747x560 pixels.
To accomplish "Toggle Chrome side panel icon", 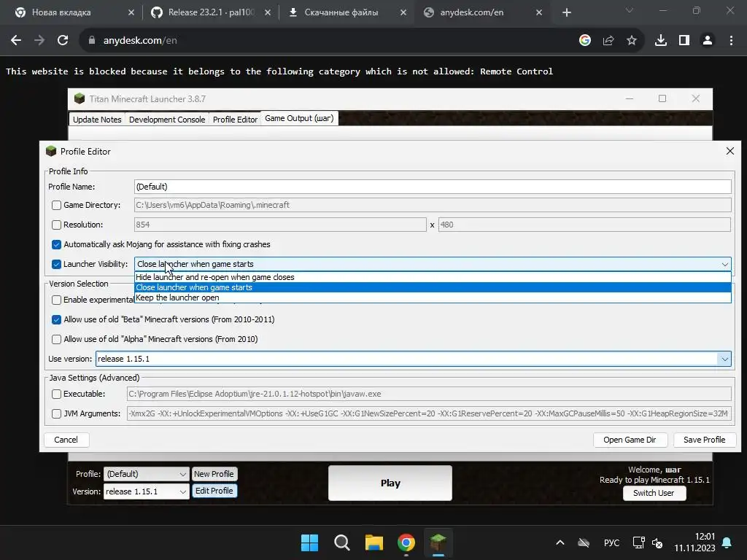I will tap(684, 41).
